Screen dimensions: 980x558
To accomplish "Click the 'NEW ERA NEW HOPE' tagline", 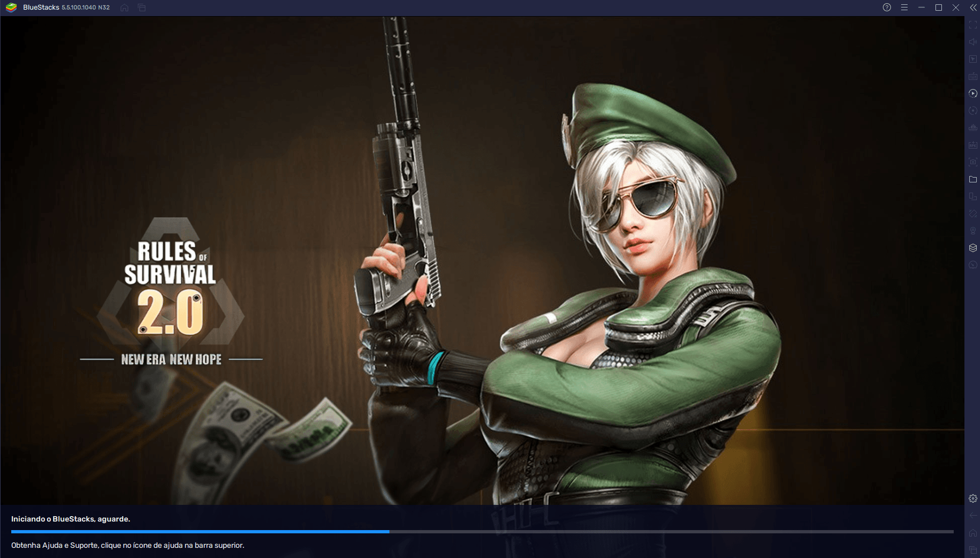I will point(171,359).
